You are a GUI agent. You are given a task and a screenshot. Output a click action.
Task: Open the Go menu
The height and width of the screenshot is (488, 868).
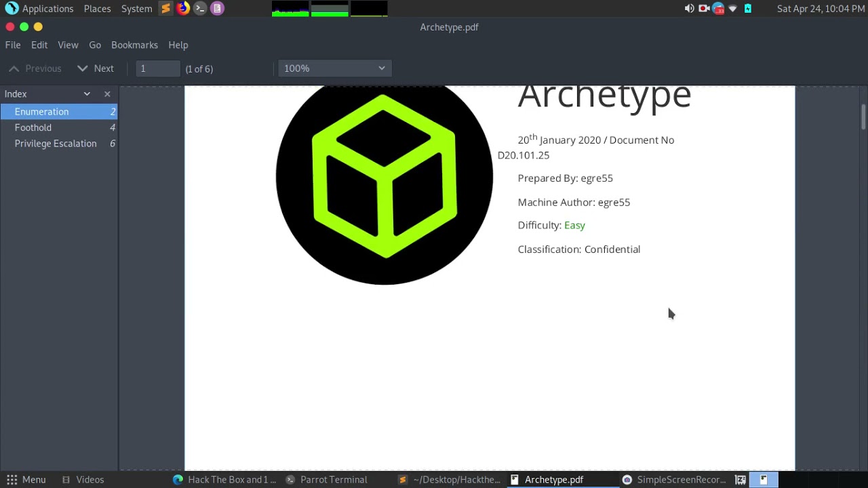coord(95,45)
